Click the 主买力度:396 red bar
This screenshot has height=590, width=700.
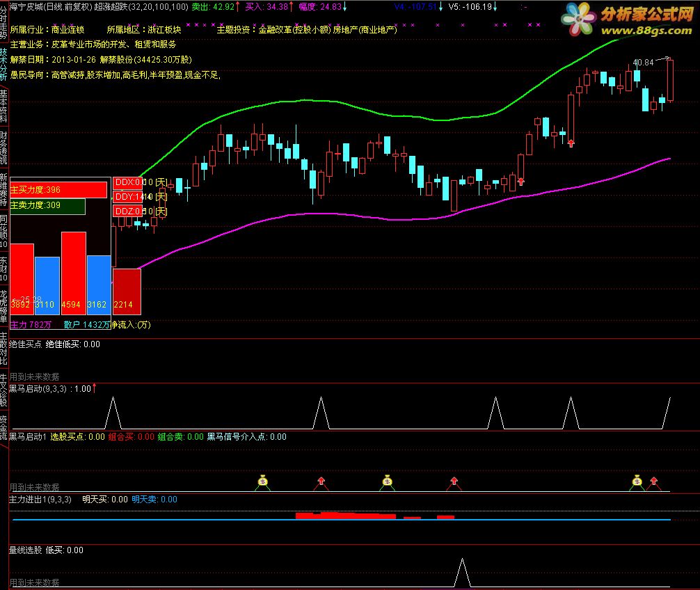tap(58, 190)
